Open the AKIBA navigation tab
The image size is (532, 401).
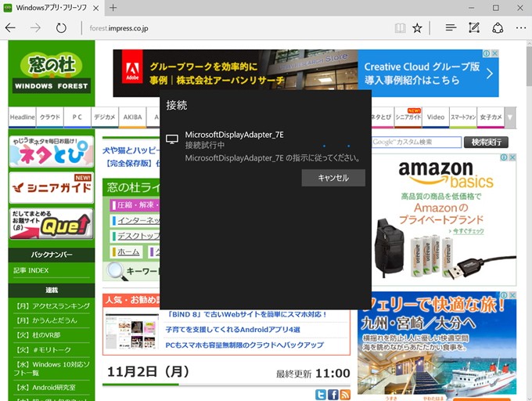(132, 117)
